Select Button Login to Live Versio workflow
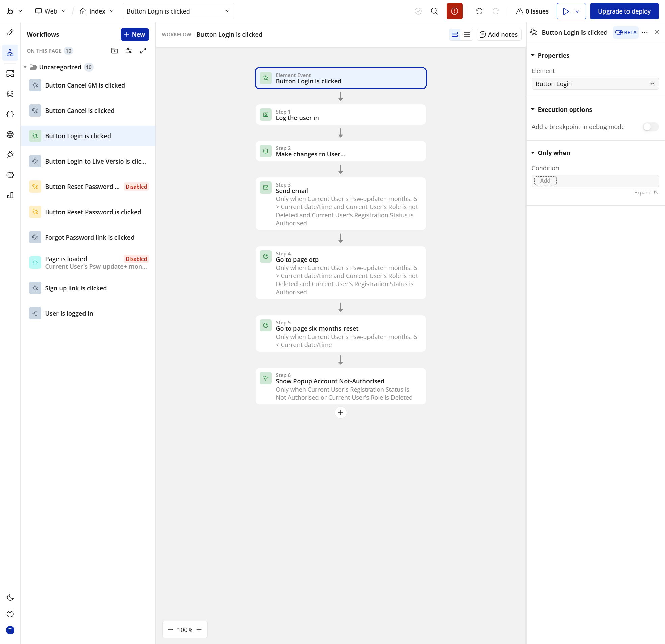Screen dimensions: 665x644 click(x=88, y=162)
